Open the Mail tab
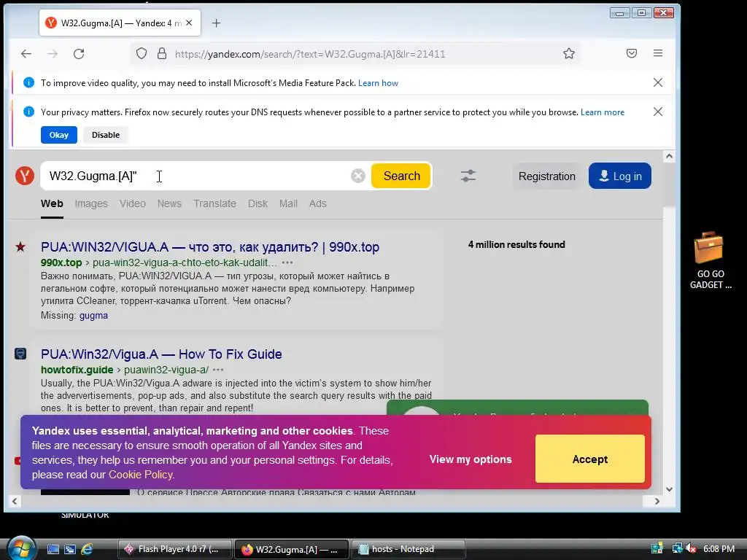Viewport: 747px width, 560px height. point(288,204)
